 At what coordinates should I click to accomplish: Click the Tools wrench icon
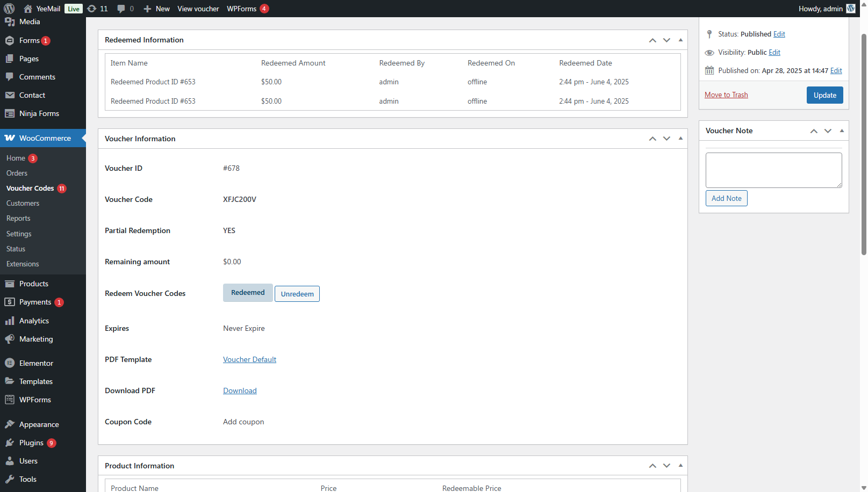[10, 479]
